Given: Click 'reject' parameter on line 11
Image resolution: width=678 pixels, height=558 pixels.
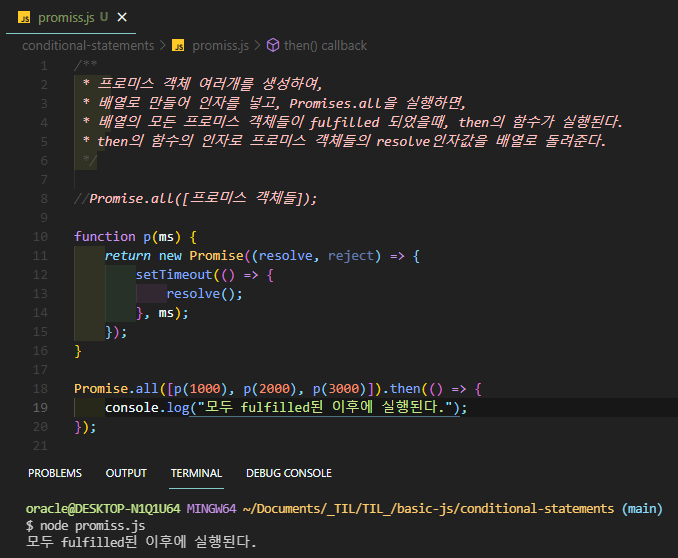Looking at the screenshot, I should click(351, 256).
